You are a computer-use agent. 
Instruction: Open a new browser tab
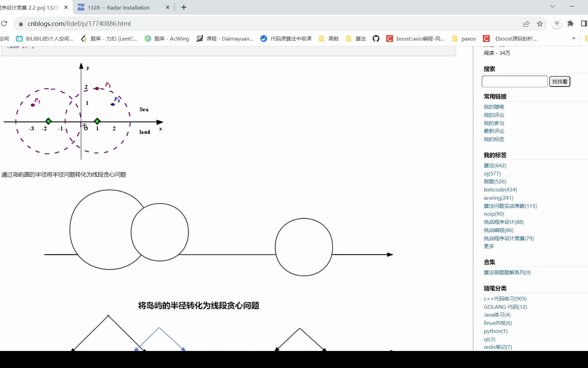184,7
